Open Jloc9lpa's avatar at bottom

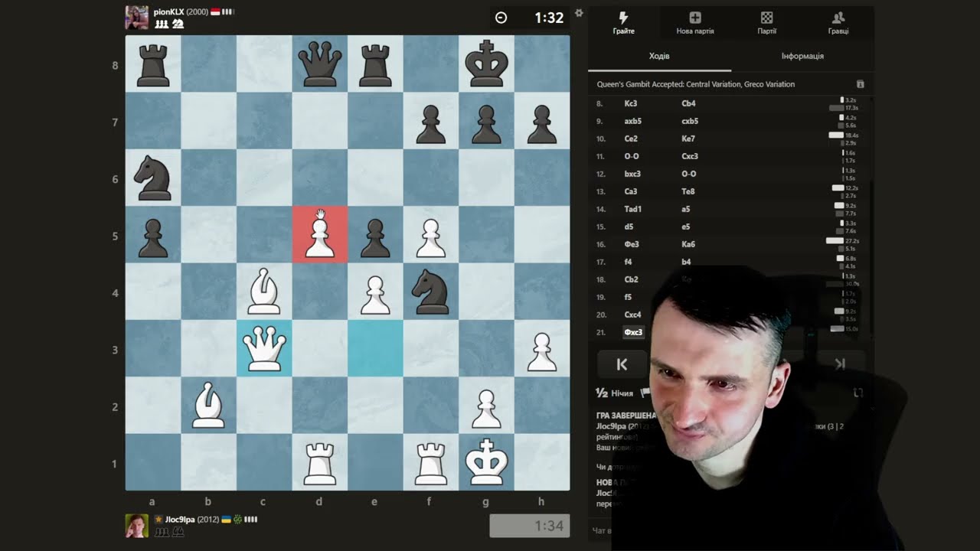click(137, 526)
